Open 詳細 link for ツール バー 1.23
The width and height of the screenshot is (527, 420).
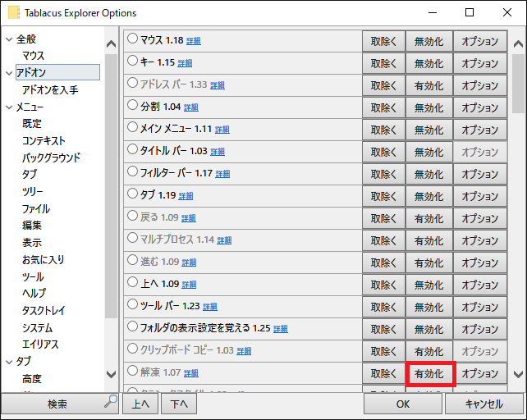[210, 307]
